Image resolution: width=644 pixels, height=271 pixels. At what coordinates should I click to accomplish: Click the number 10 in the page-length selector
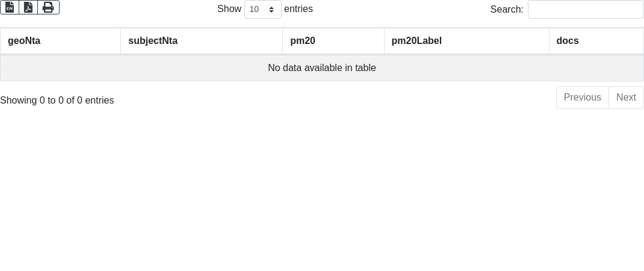(x=255, y=10)
